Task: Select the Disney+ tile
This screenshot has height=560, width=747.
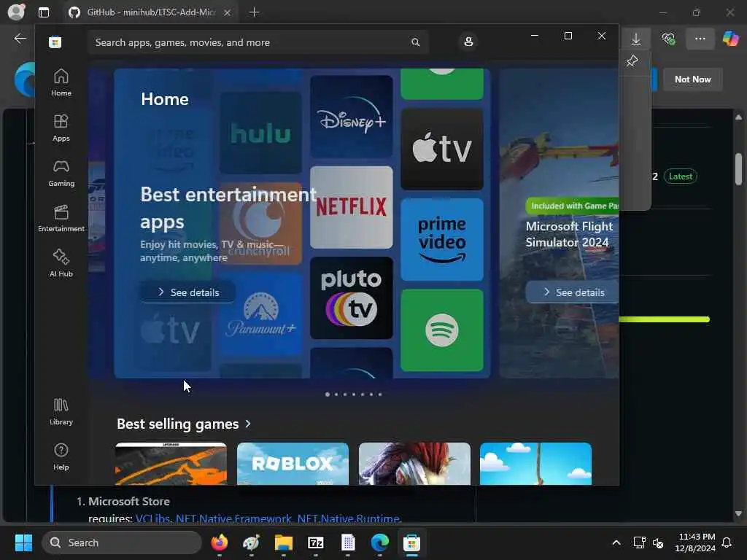Action: coord(352,116)
